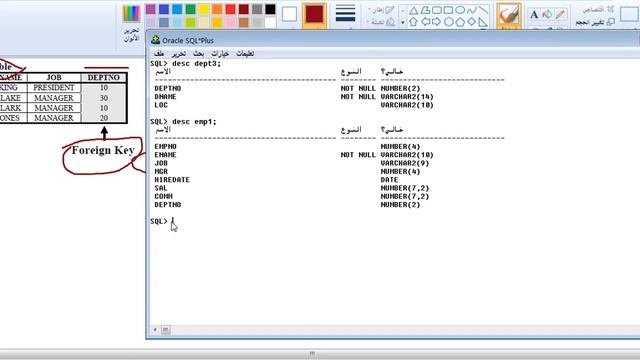Click the Oracle SQL*Plus title icon
The width and height of the screenshot is (640, 360).
click(x=155, y=40)
